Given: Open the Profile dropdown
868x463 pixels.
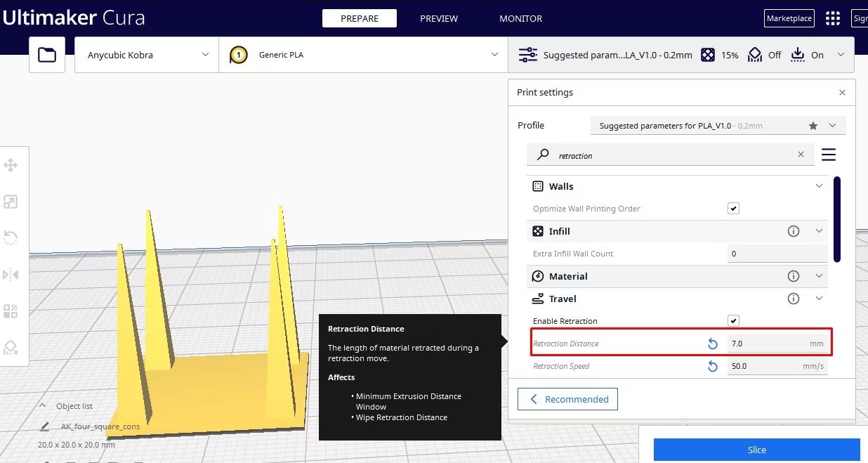Looking at the screenshot, I should pos(718,126).
